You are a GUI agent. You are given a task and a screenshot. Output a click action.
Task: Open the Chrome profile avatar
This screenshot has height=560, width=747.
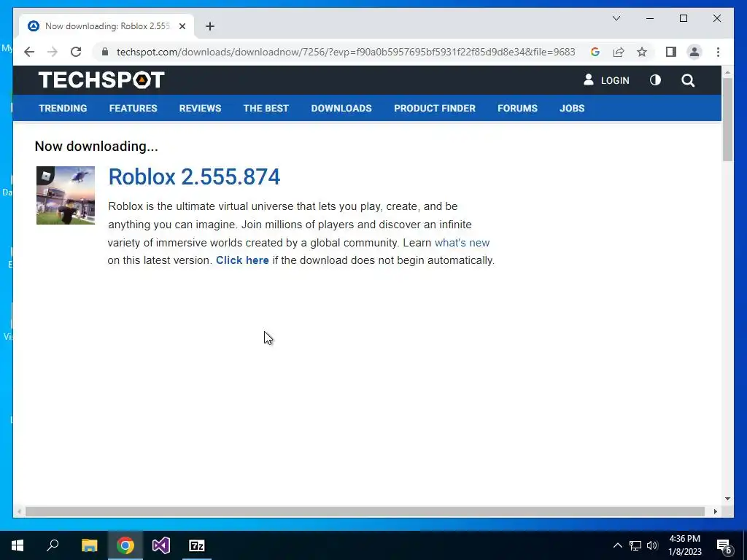point(694,52)
